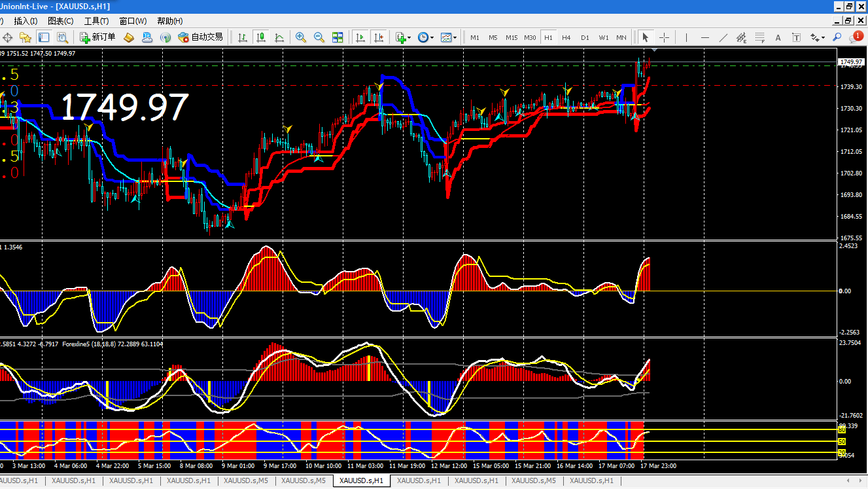Viewport: 868px width, 489px height.
Task: Open the 帮助(H) menu
Action: [170, 21]
